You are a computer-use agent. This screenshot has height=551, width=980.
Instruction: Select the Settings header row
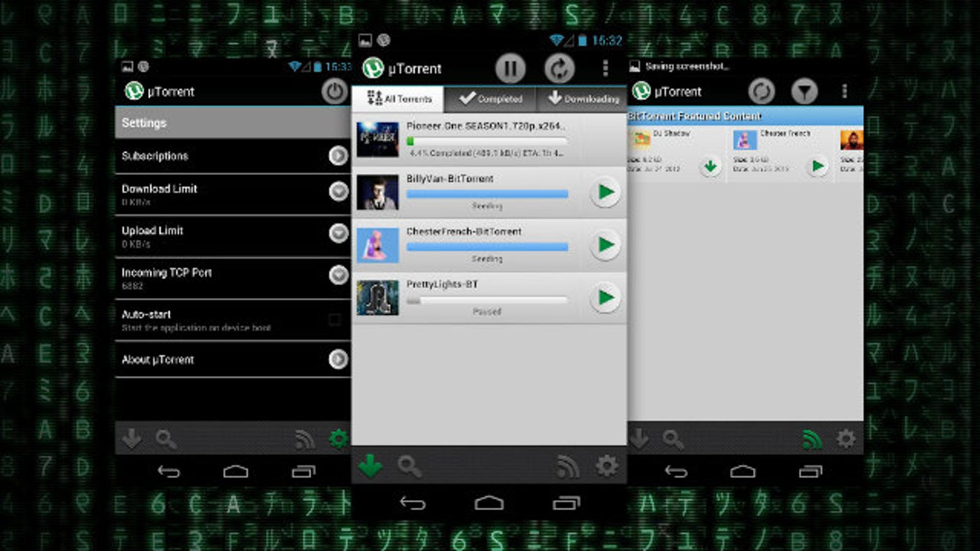233,122
